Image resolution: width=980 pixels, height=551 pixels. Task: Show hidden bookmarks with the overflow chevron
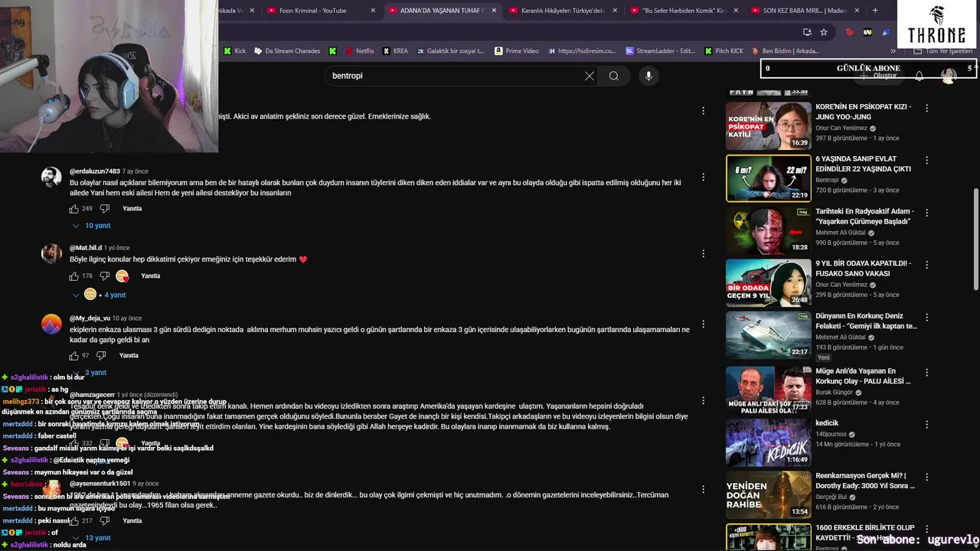[893, 51]
